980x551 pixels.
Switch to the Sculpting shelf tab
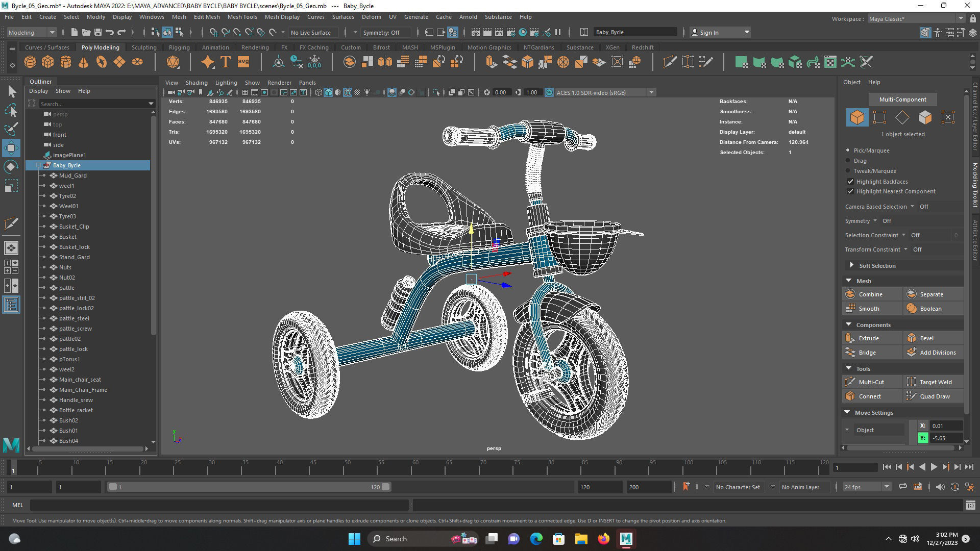[x=144, y=47]
